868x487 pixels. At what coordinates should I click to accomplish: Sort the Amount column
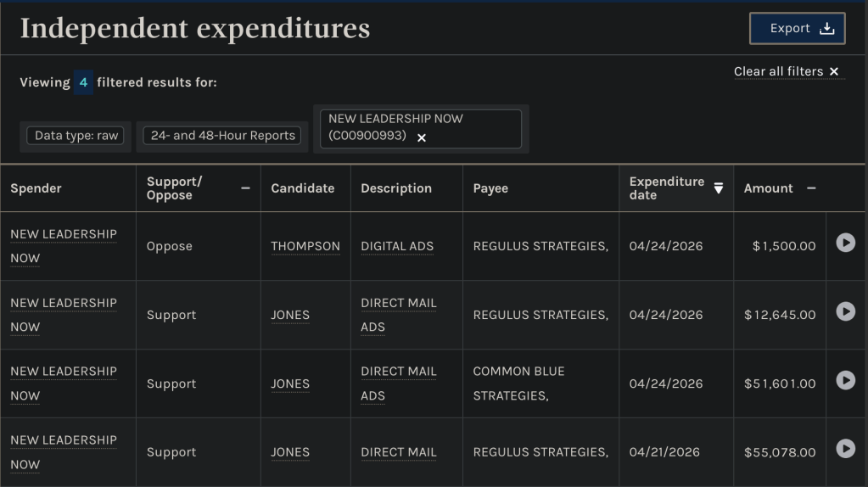click(811, 188)
